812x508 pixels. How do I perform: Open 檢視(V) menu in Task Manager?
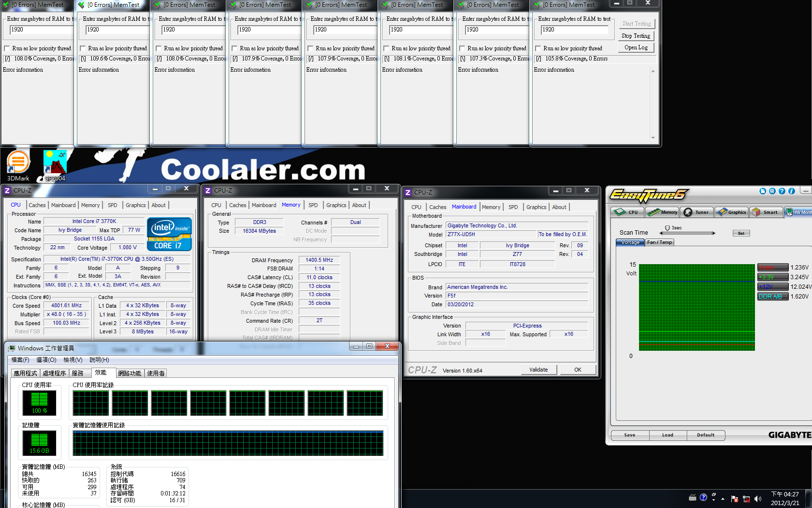coord(73,360)
